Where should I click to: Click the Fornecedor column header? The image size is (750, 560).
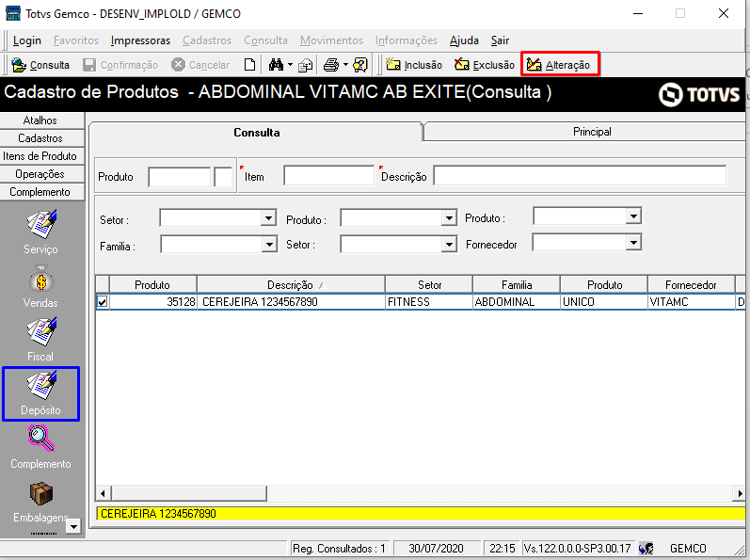click(691, 285)
